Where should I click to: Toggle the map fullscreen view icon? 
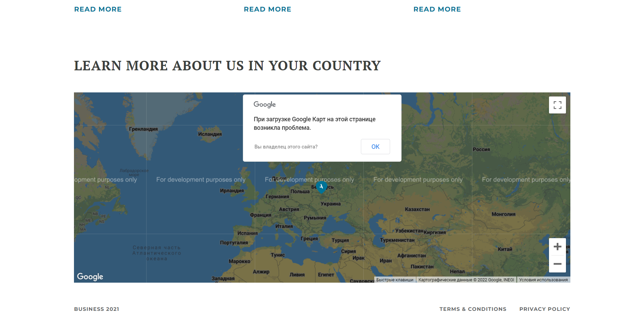pyautogui.click(x=557, y=105)
